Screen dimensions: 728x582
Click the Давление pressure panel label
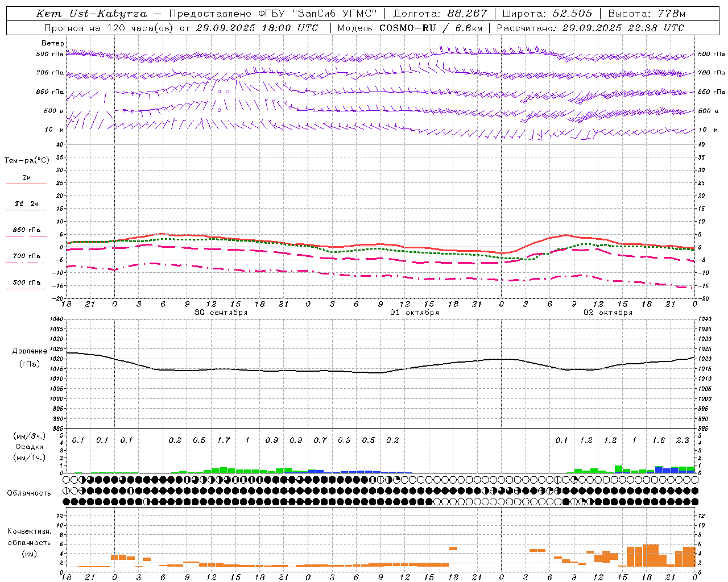[x=30, y=351]
